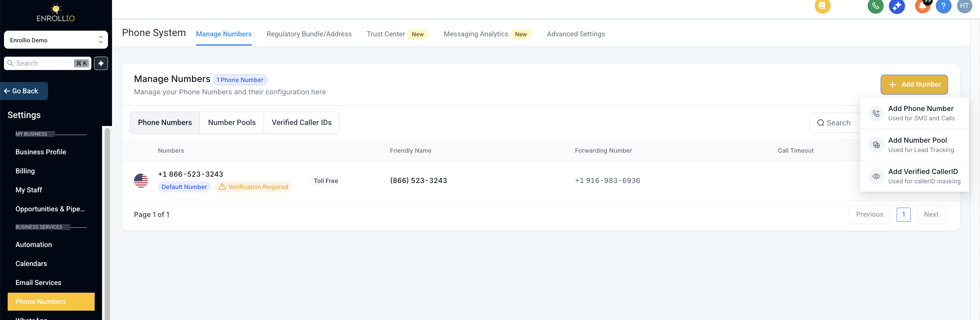
Task: Click page number 1
Action: pos(903,215)
